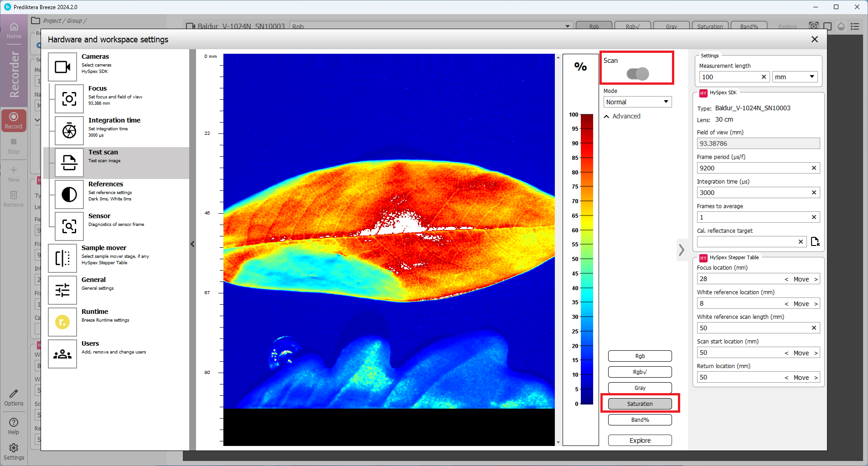The height and width of the screenshot is (466, 868).
Task: Open the measurement length unit dropdown
Action: coord(795,77)
